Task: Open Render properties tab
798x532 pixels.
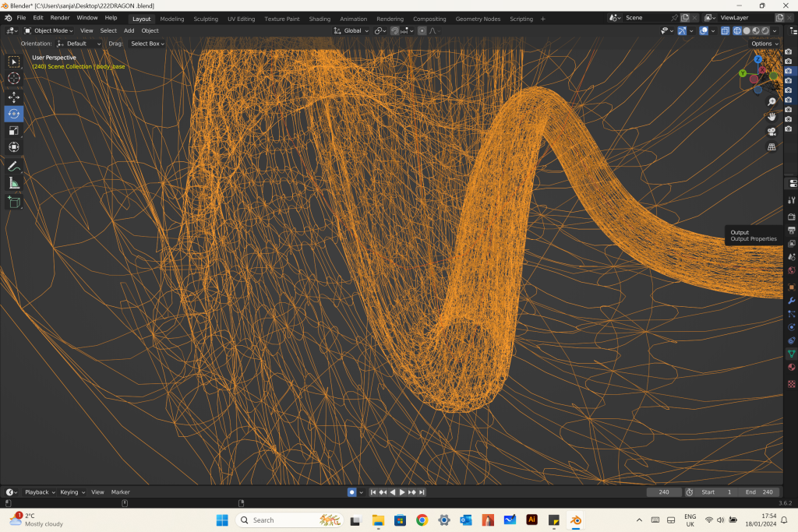Action: (792, 217)
